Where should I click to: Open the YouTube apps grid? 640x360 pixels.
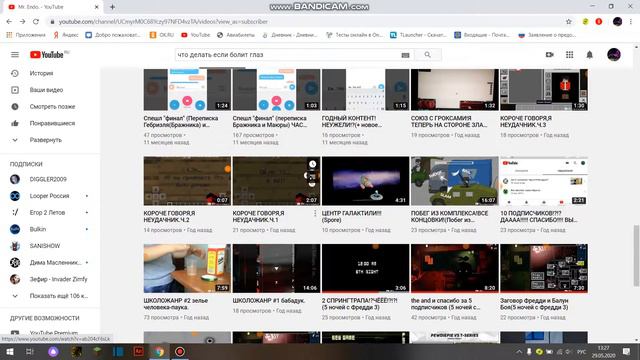point(569,55)
